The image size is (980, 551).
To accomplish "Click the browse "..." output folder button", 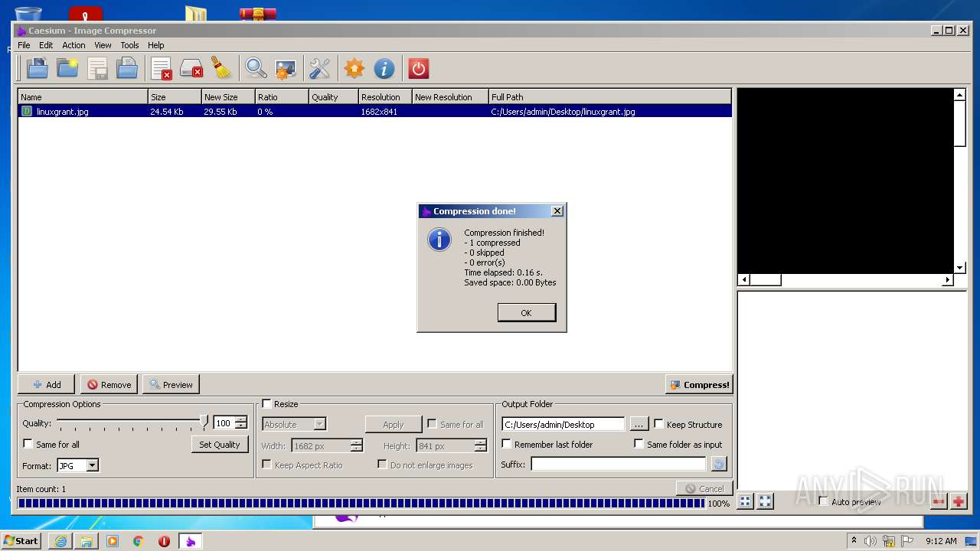I will click(639, 424).
